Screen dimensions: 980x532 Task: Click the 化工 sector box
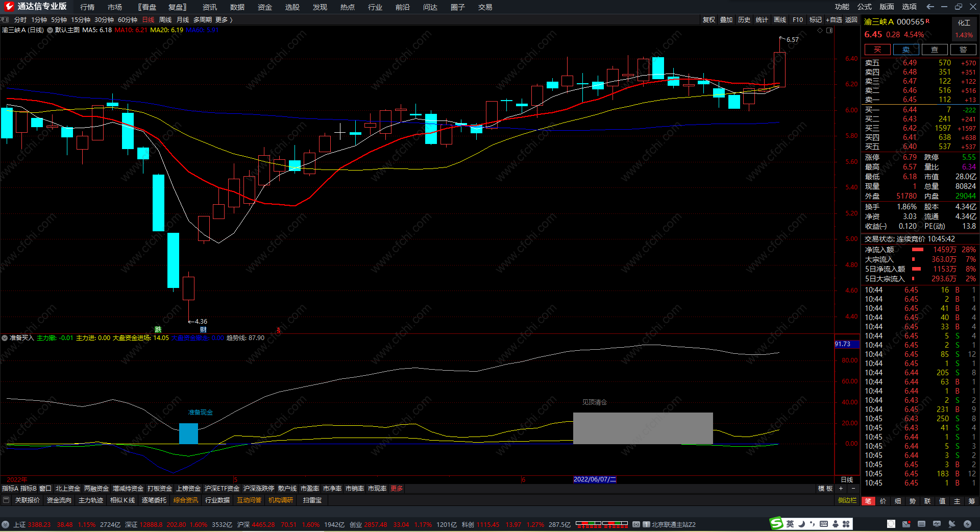(964, 29)
